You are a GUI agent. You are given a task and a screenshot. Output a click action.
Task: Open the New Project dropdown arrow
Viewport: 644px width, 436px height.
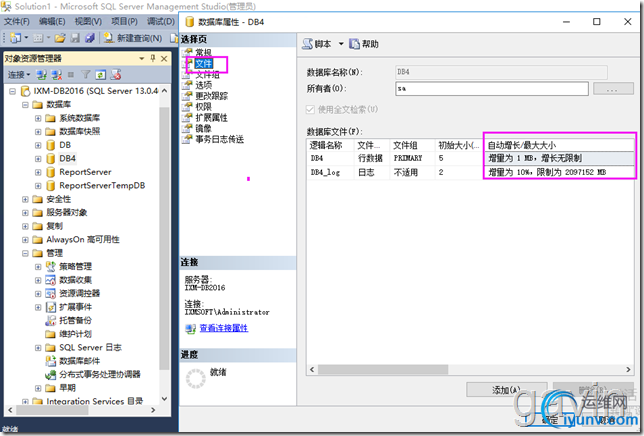click(26, 38)
